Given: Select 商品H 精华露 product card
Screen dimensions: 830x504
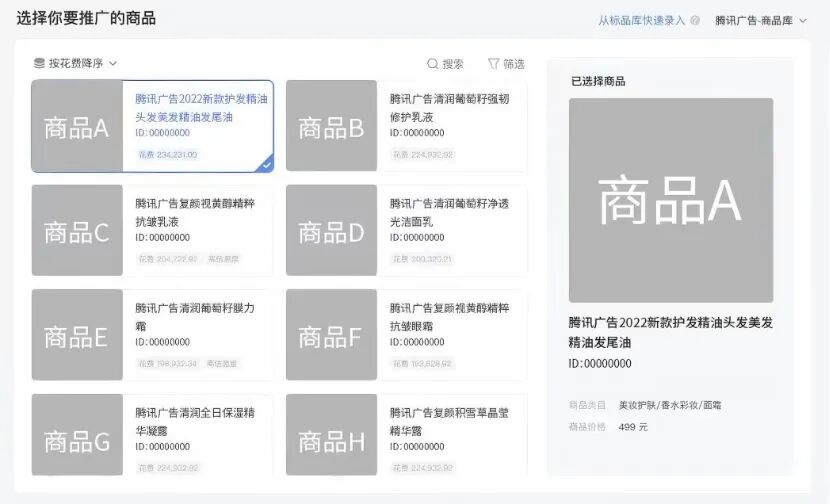Looking at the screenshot, I should (407, 435).
